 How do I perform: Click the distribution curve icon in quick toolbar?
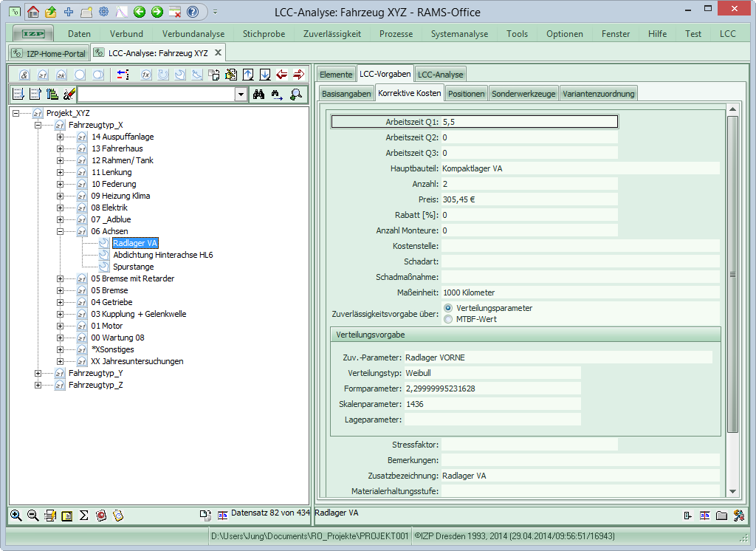(122, 12)
